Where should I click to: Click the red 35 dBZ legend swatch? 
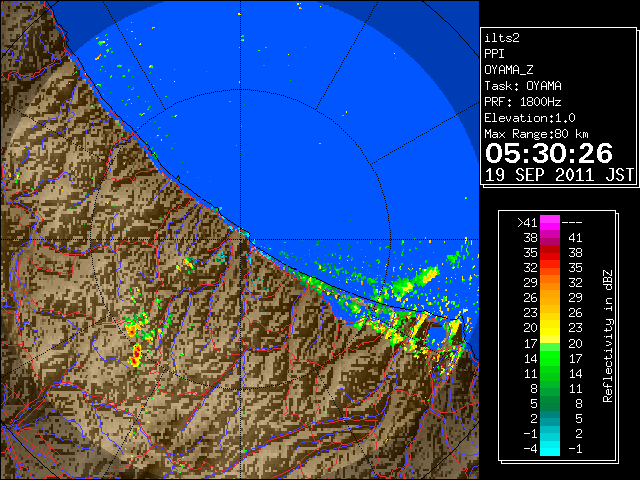(x=550, y=253)
